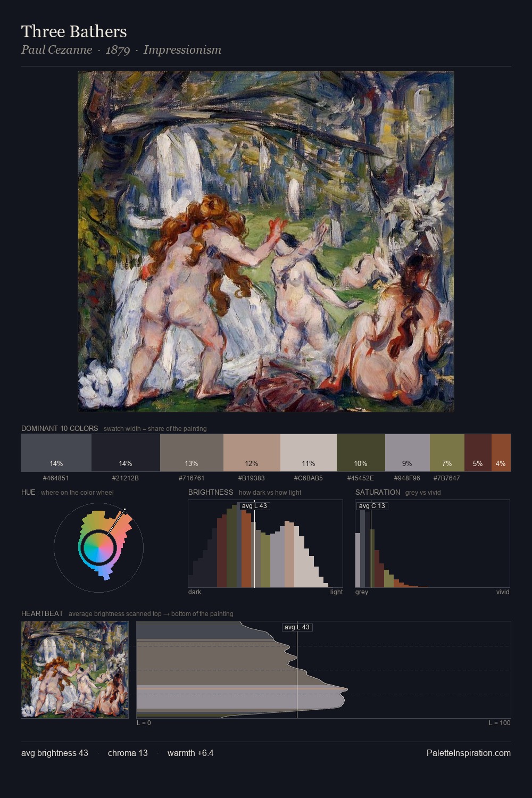This screenshot has height=798, width=532.
Task: Click the avg L 43 heartbeat marker
Action: pyautogui.click(x=297, y=627)
